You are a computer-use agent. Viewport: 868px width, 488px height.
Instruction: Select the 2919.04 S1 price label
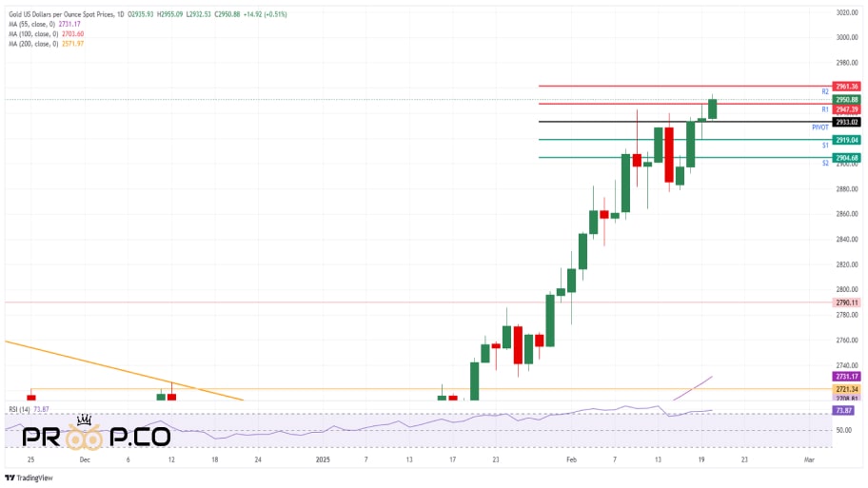846,140
